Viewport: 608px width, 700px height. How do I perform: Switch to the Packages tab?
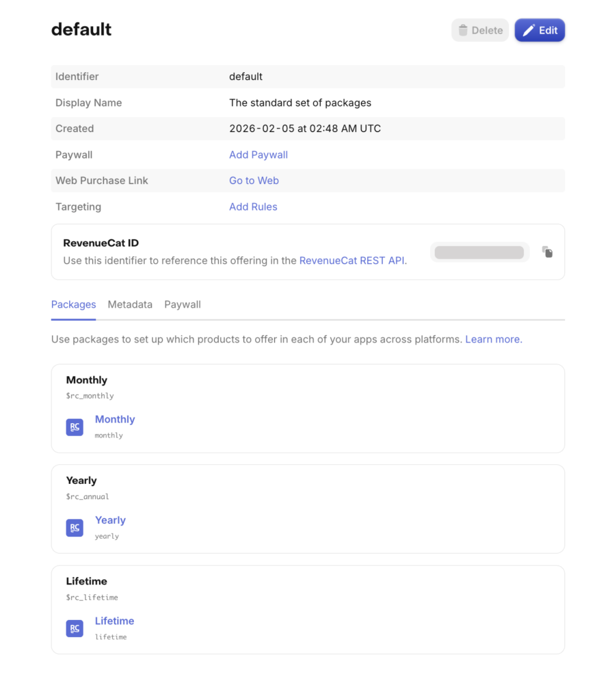[x=73, y=305]
